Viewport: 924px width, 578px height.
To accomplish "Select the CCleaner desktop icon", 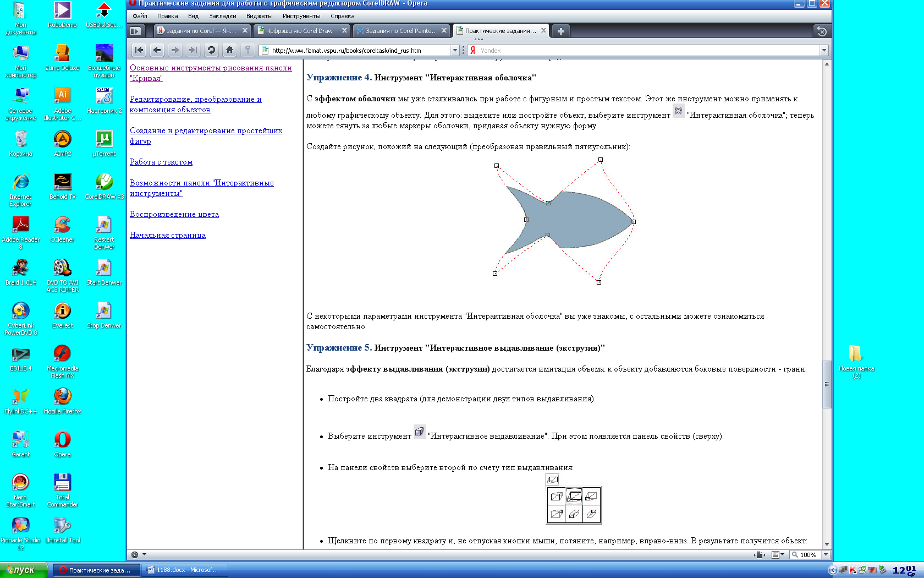I will 62,229.
